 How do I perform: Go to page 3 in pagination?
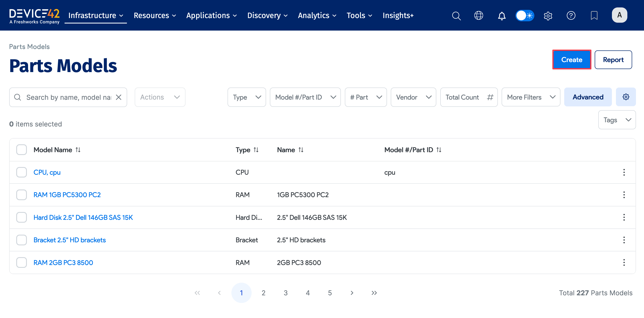click(x=286, y=293)
